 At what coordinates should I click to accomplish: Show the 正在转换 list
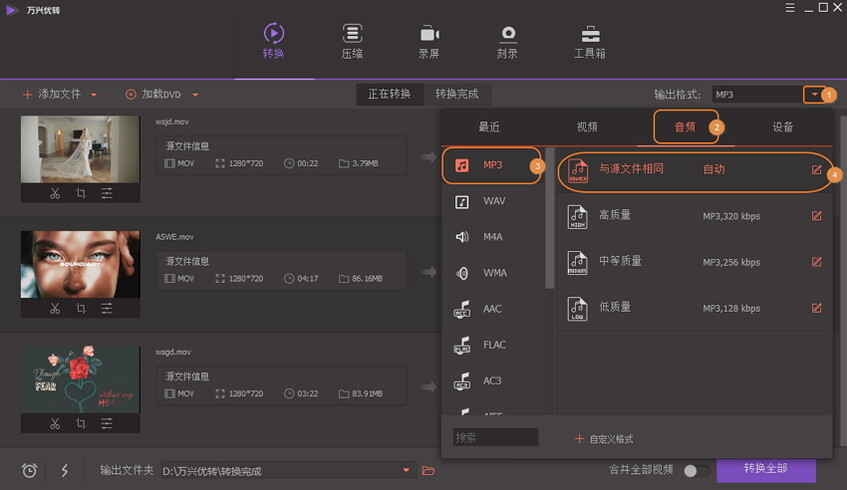pyautogui.click(x=389, y=94)
